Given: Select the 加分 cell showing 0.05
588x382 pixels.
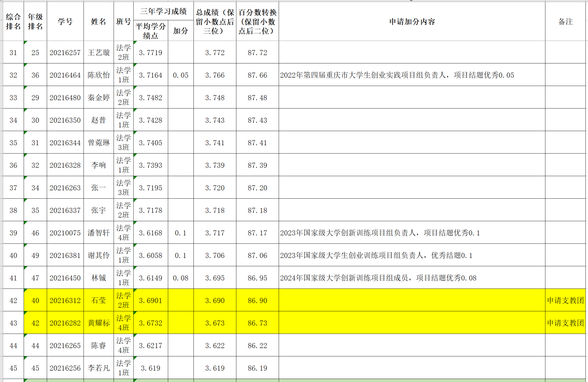Looking at the screenshot, I should [x=181, y=75].
